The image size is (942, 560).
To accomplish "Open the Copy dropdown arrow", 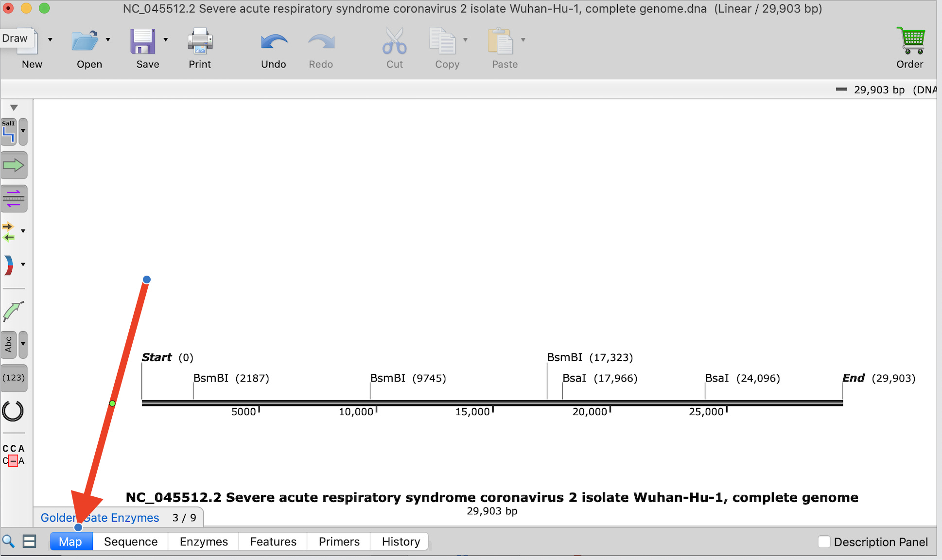I will (x=465, y=39).
